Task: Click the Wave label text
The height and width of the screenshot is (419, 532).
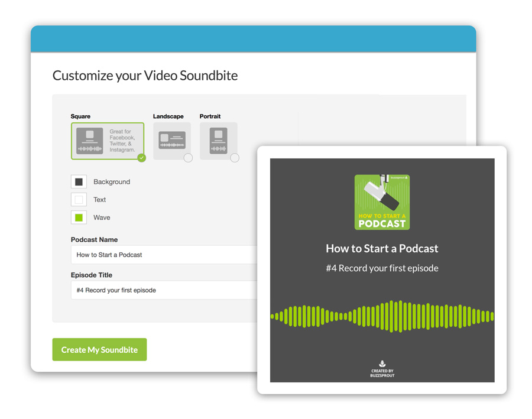Action: pyautogui.click(x=102, y=217)
